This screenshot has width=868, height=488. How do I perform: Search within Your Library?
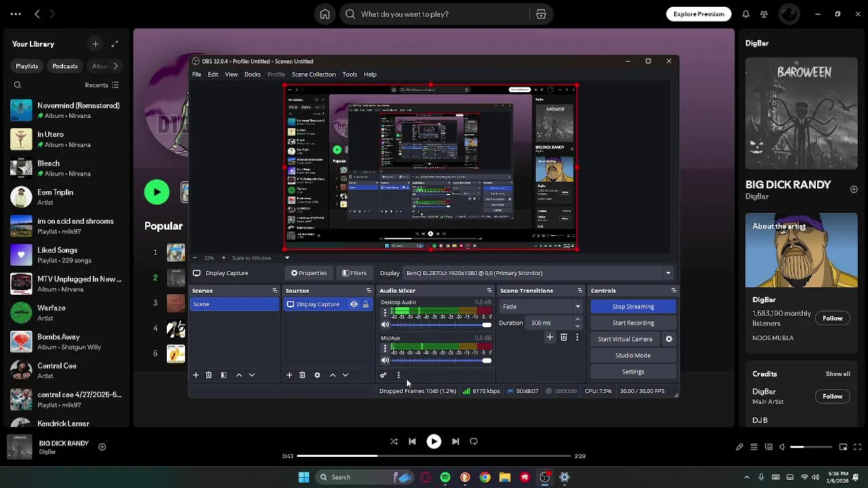pos(18,85)
